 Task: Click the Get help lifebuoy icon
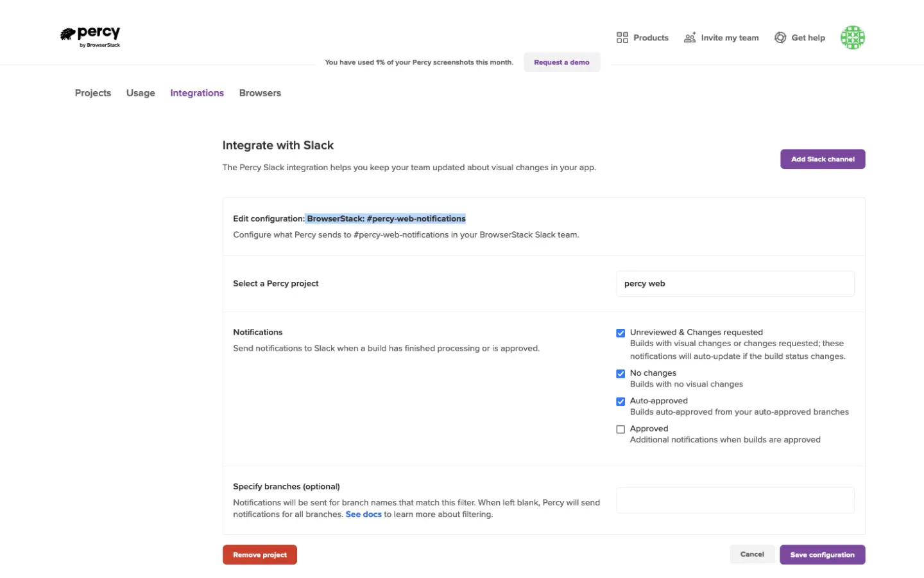pos(780,38)
